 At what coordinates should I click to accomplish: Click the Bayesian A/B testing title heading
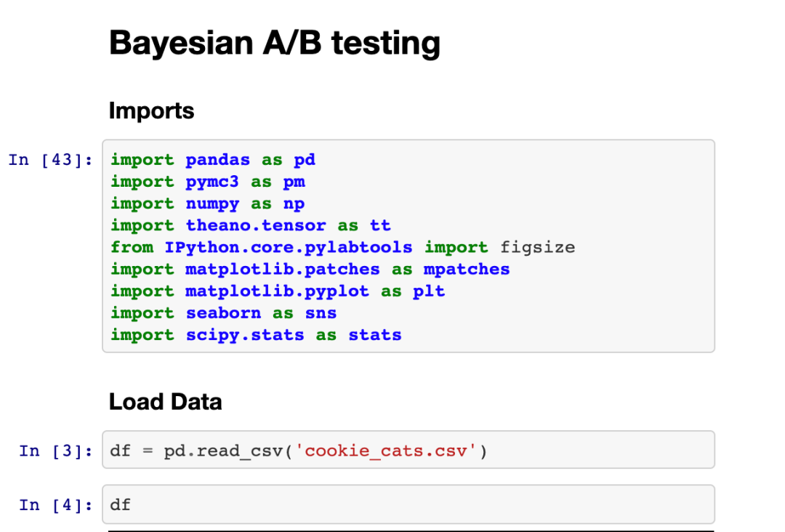point(274,43)
